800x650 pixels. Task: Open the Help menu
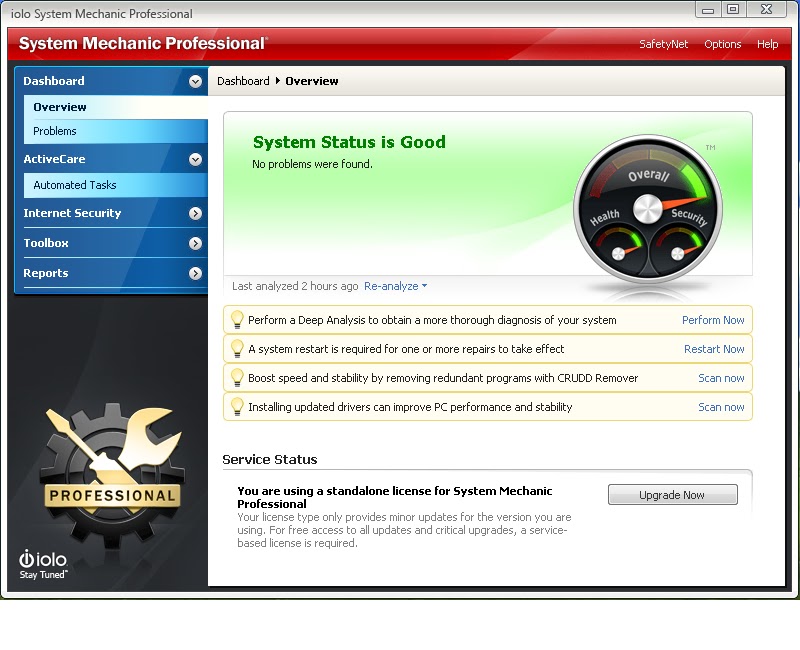click(x=767, y=44)
